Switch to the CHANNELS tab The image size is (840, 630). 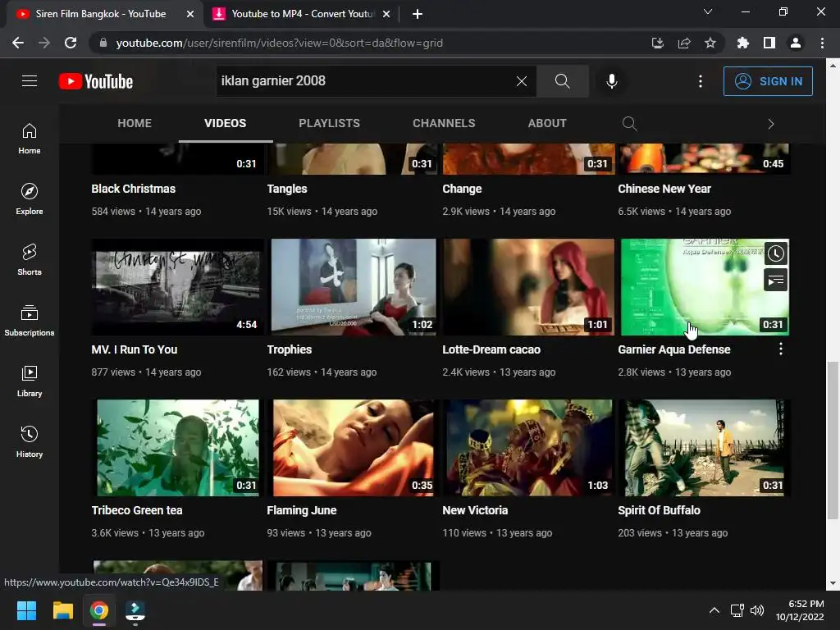[x=444, y=123]
